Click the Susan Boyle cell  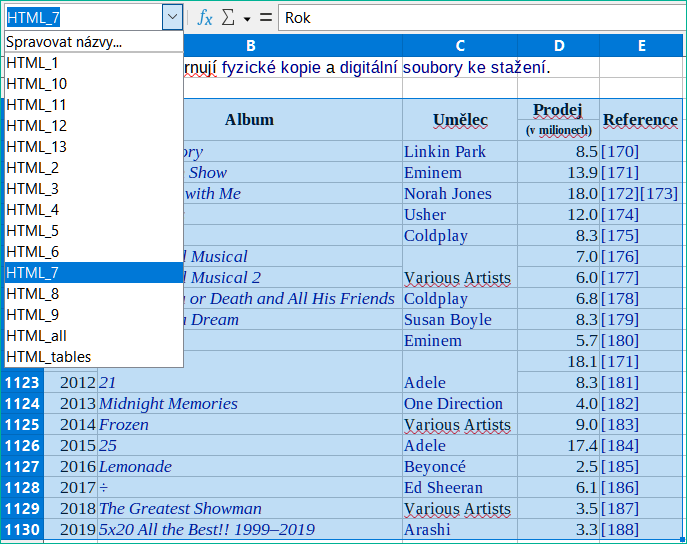[x=460, y=320]
